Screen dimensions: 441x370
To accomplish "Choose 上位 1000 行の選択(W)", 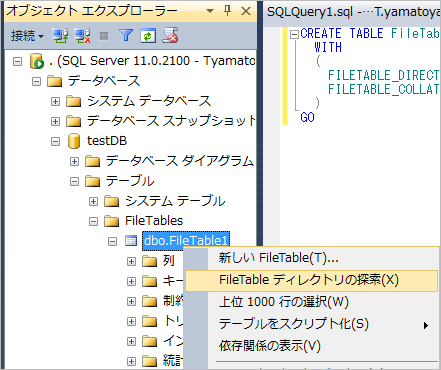I will (311, 302).
